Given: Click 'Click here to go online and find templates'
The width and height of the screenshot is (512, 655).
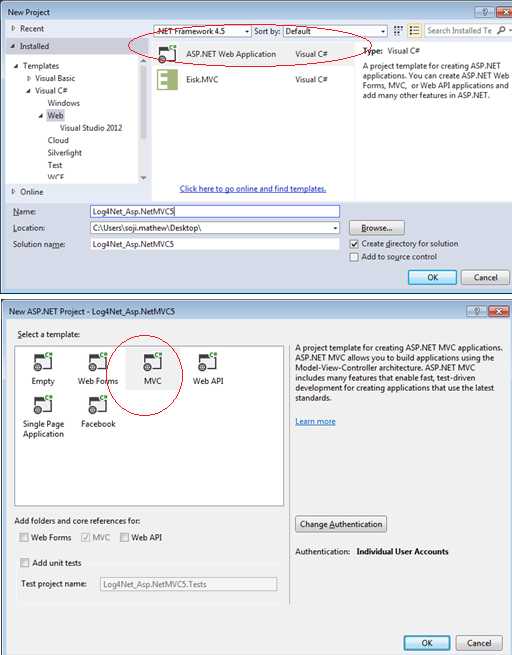Looking at the screenshot, I should pyautogui.click(x=253, y=189).
